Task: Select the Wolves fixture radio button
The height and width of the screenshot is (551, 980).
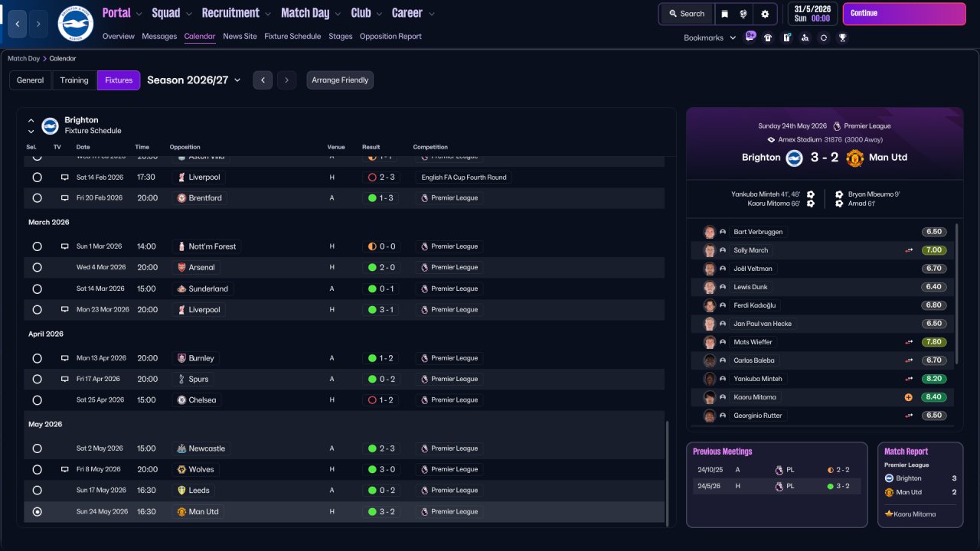Action: coord(37,469)
